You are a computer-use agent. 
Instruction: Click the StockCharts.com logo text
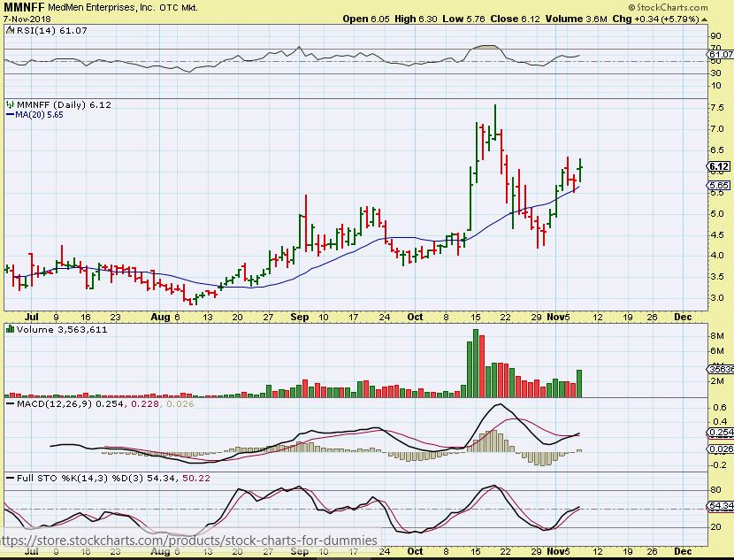pos(671,7)
